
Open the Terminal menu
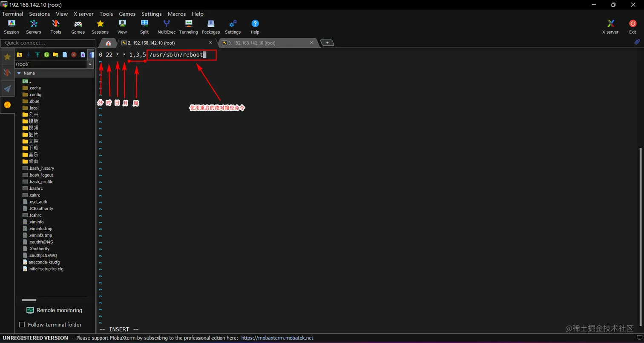(13, 14)
